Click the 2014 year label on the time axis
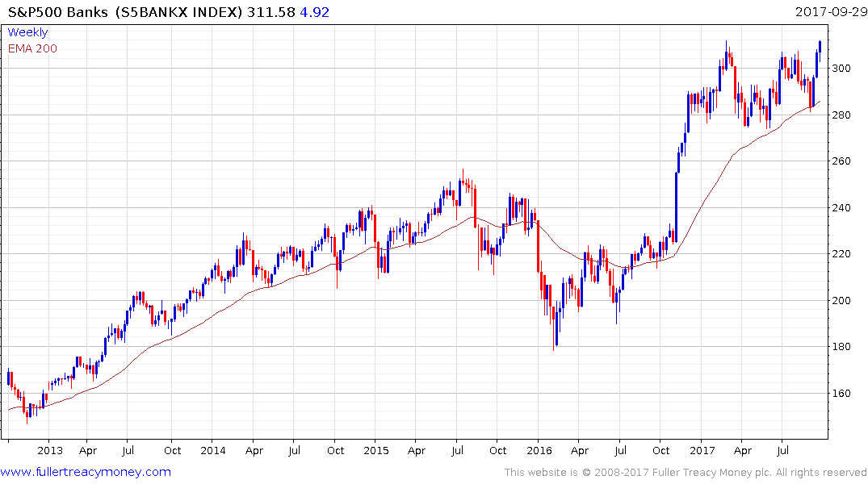The width and height of the screenshot is (868, 484). (213, 450)
